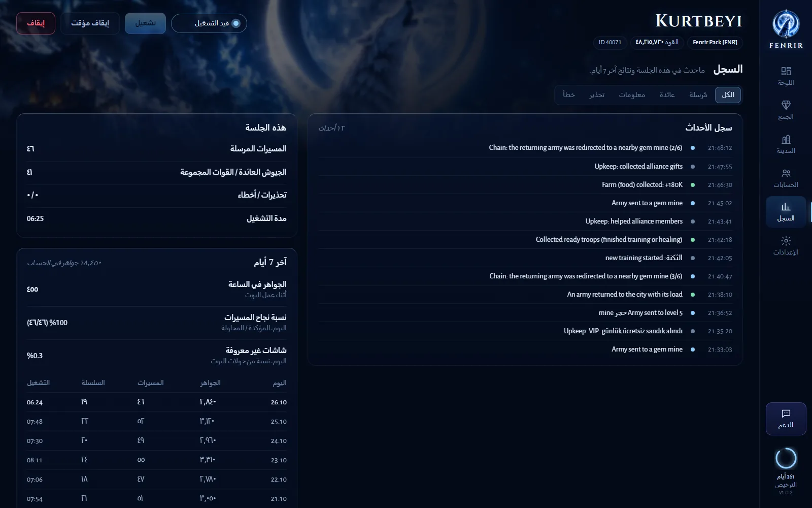Click the ID 40071 badge
812x508 pixels.
610,43
